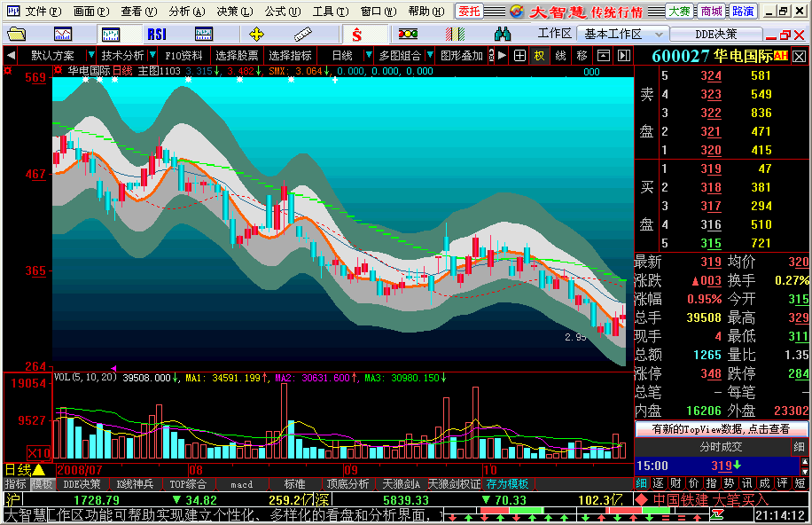The image size is (812, 525).
Task: Click the 图形叠加 spinner arrows
Action: point(491,55)
